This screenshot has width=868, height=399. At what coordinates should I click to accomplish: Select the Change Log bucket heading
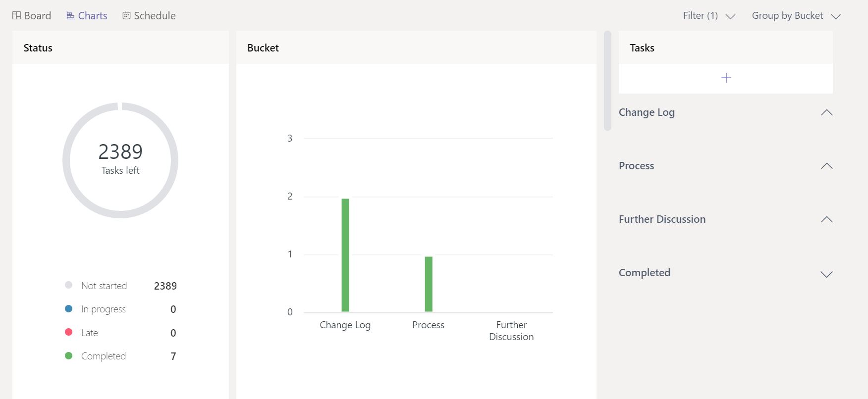pos(647,113)
